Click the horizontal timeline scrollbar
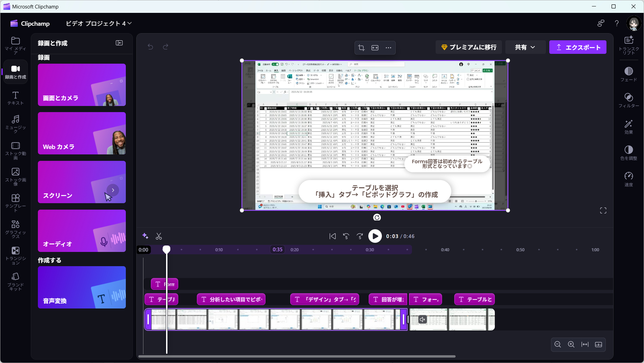Screen dimensions: 644x363 297,356
